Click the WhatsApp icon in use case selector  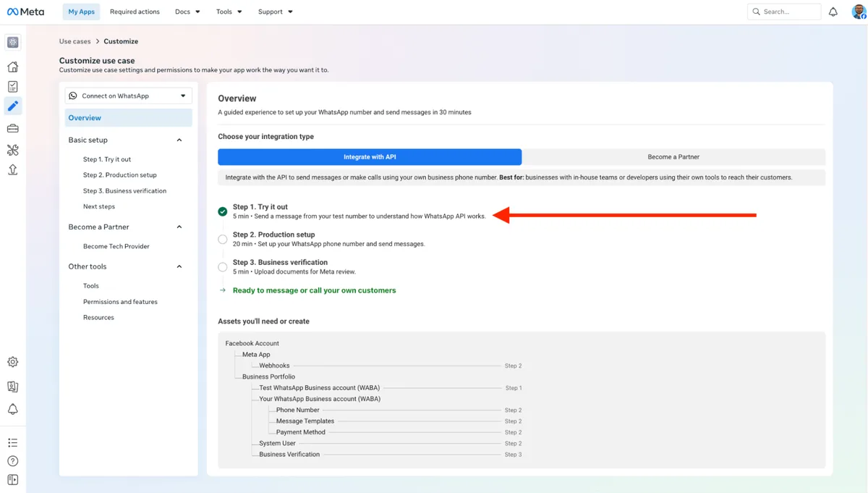click(x=73, y=96)
